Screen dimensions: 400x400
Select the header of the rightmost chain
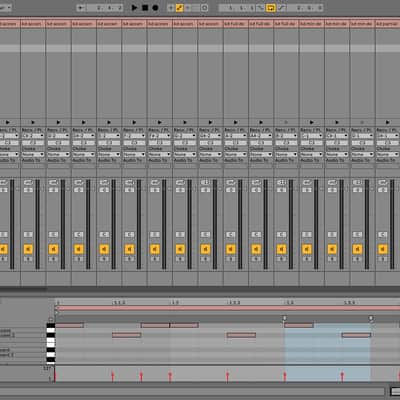(x=388, y=24)
